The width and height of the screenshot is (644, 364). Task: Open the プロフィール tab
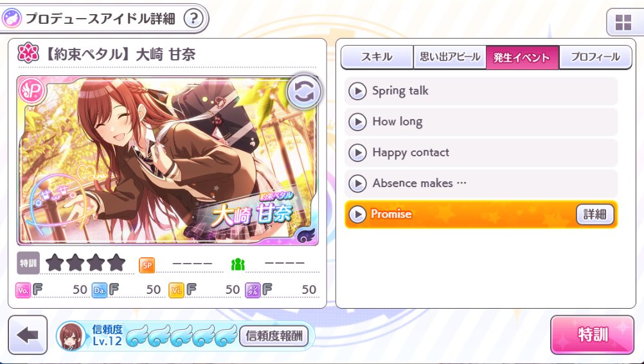[595, 57]
